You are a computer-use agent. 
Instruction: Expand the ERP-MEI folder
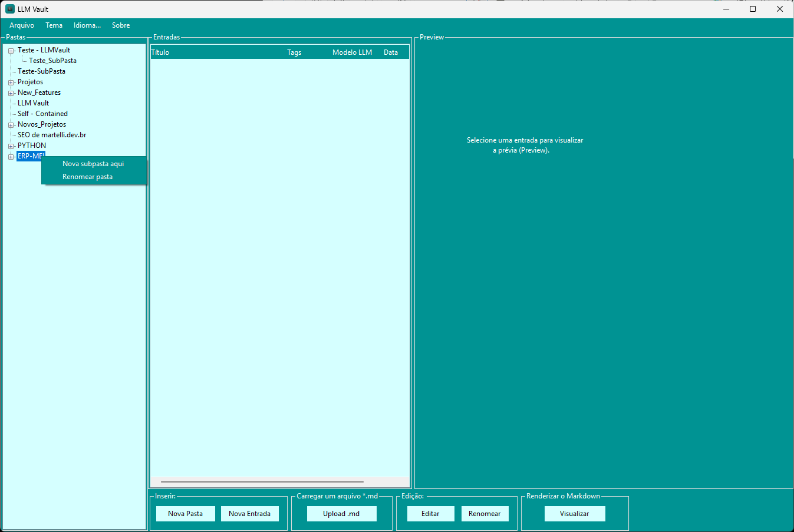tap(11, 157)
